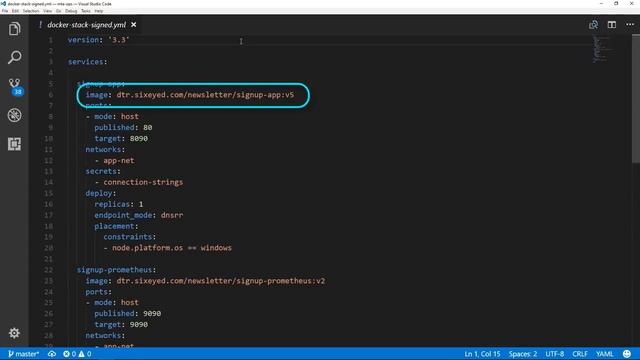
Task: Click the warnings count icon in status bar
Action: (x=85, y=354)
